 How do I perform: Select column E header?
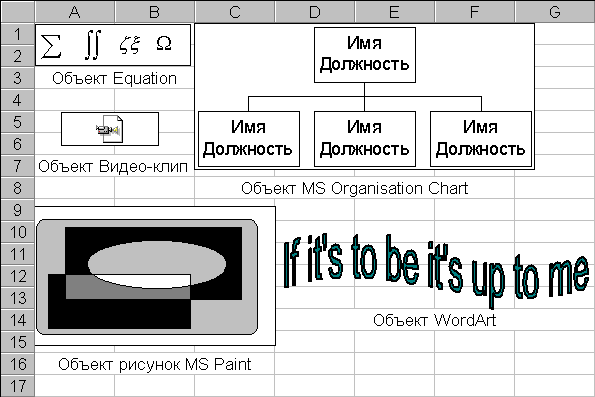[395, 12]
